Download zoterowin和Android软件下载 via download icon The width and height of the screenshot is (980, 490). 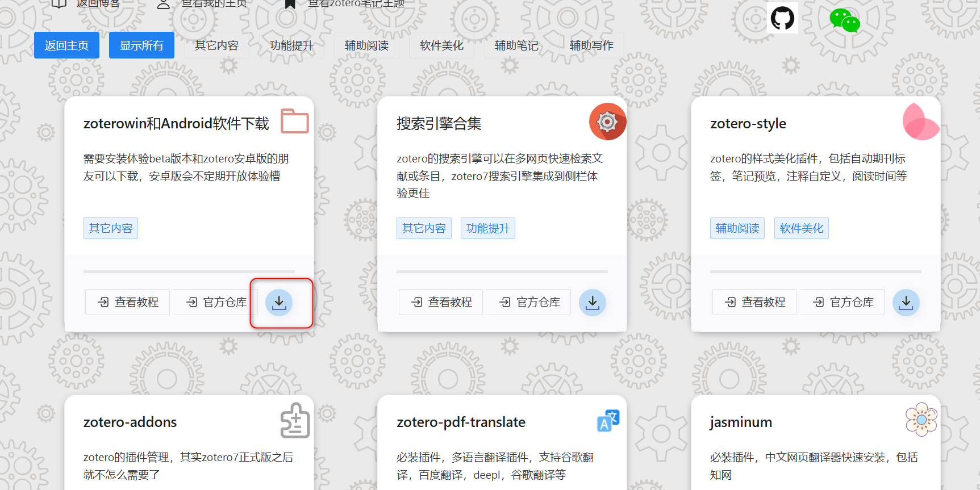pyautogui.click(x=279, y=302)
